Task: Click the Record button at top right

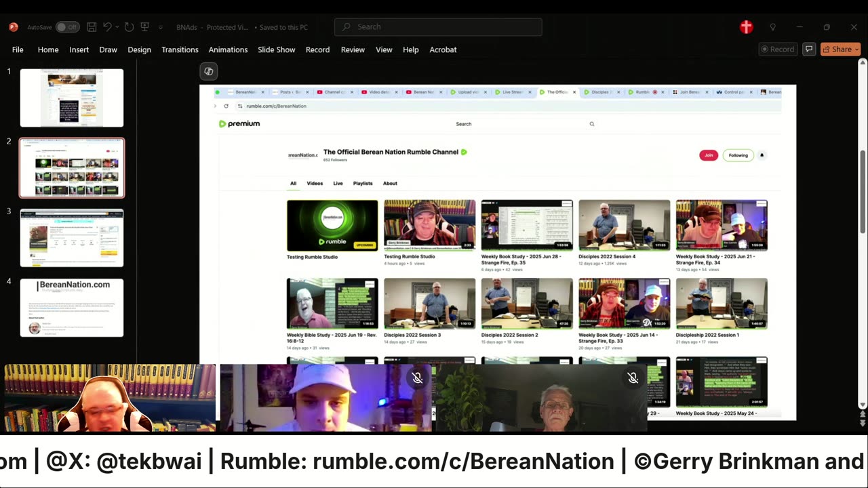Action: (x=777, y=49)
